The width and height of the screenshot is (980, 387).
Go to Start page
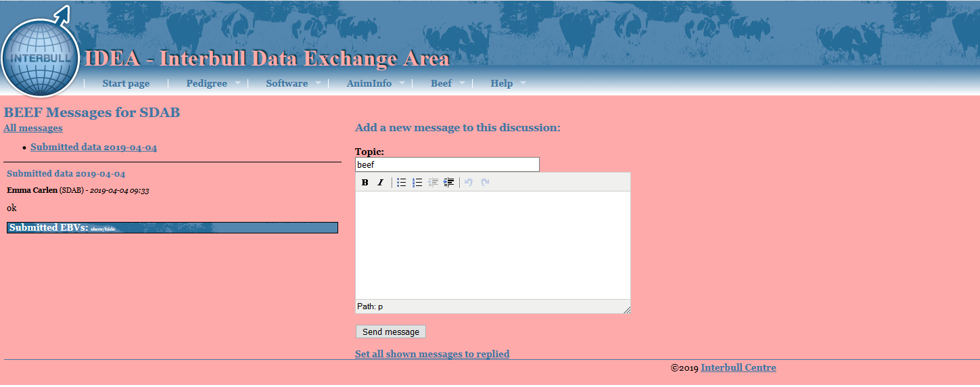126,84
